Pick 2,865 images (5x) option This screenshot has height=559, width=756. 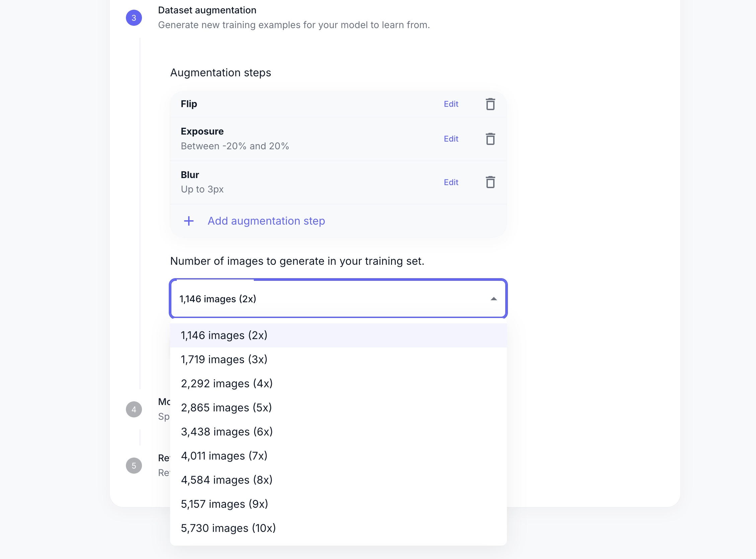pyautogui.click(x=226, y=407)
